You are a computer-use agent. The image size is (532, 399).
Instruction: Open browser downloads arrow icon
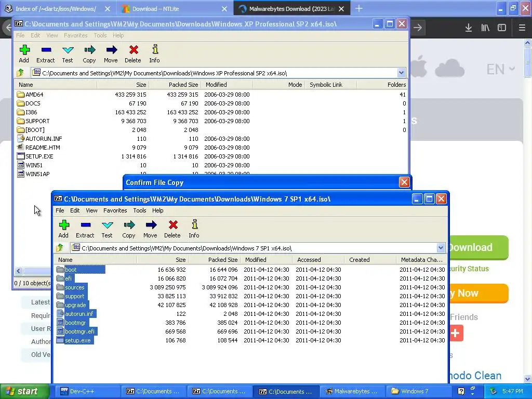tap(469, 28)
